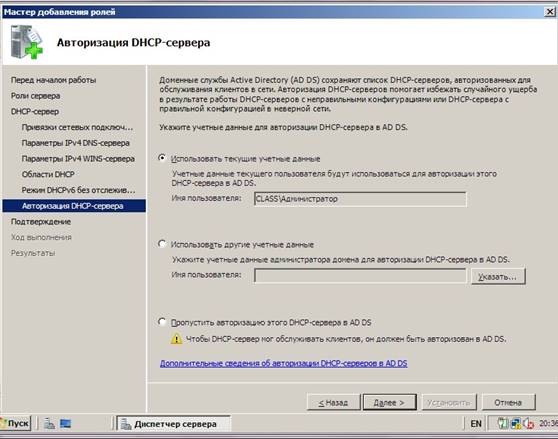Viewport: 558px width, 439px height.
Task: Click the Далее > button
Action: point(389,402)
